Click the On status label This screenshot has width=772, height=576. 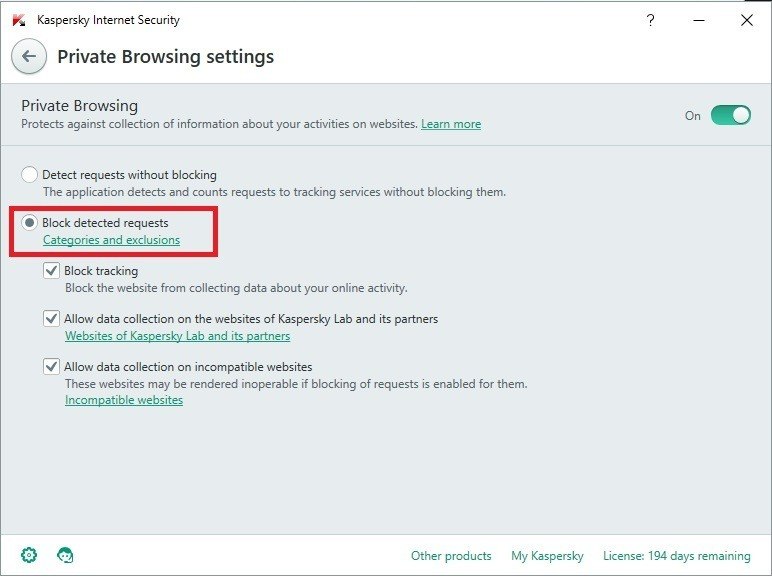(x=692, y=116)
